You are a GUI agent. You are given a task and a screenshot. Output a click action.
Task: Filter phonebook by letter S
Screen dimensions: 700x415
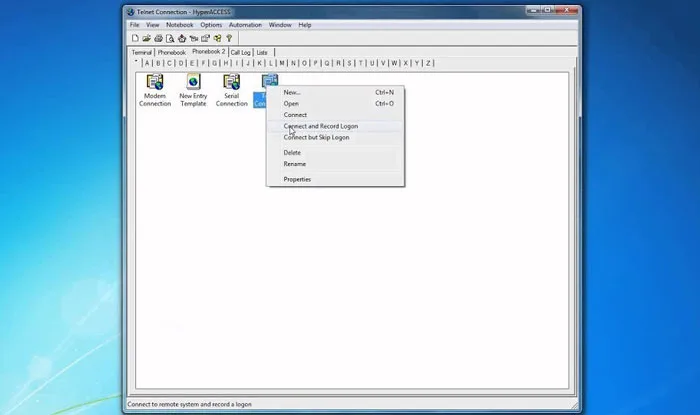[350, 63]
